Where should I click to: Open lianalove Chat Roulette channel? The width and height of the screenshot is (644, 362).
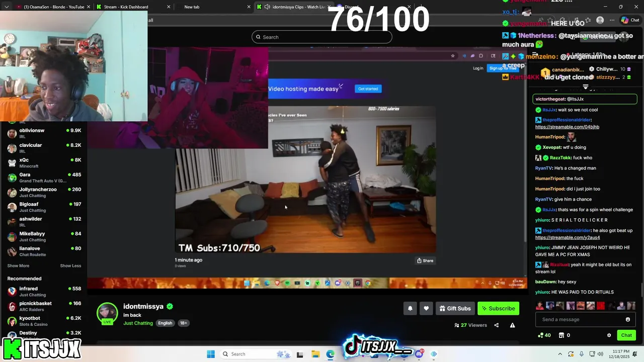(x=44, y=251)
